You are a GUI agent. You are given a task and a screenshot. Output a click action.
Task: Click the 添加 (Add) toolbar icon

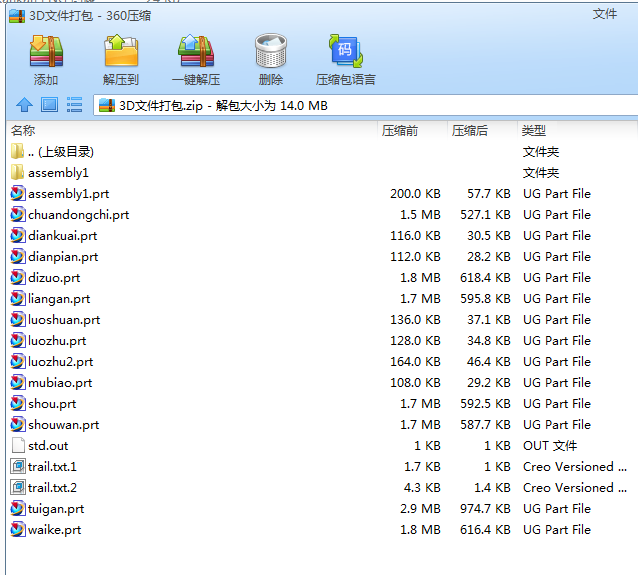46,51
